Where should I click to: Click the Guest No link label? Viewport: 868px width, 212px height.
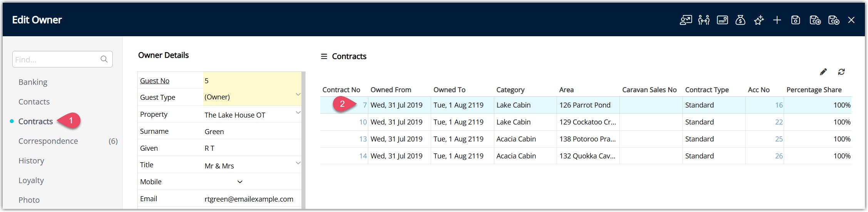[x=155, y=81]
